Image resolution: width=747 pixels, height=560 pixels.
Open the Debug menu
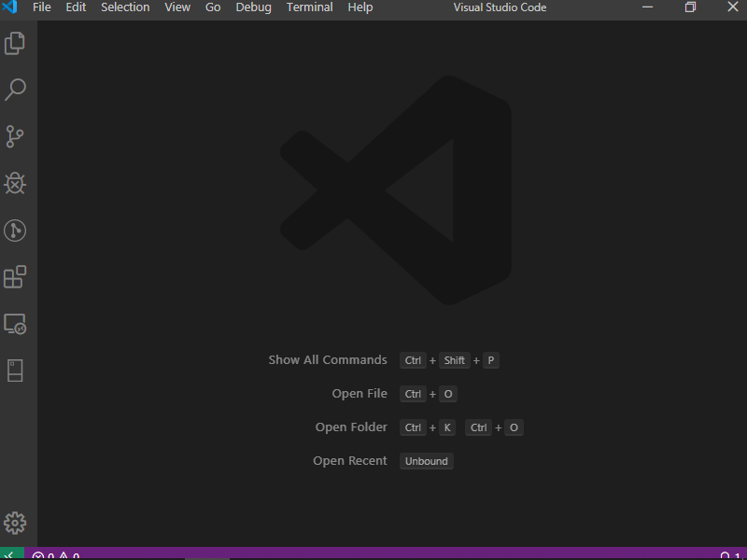click(253, 7)
